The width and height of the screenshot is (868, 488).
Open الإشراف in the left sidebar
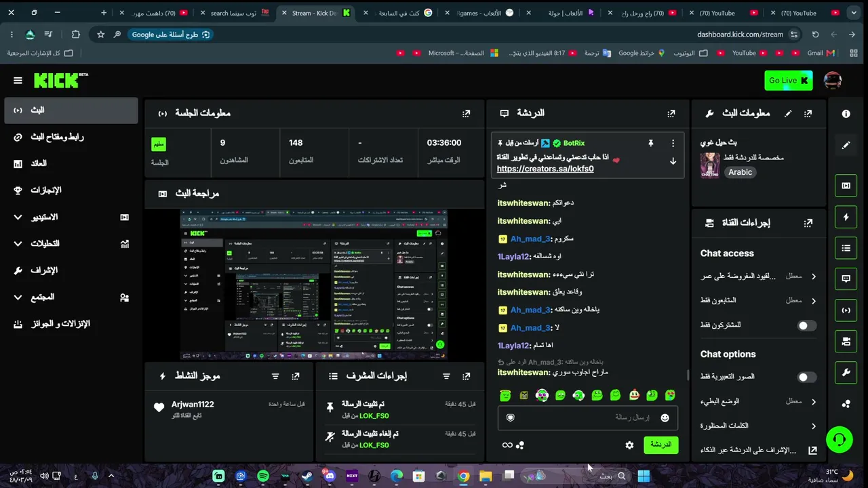(x=71, y=270)
